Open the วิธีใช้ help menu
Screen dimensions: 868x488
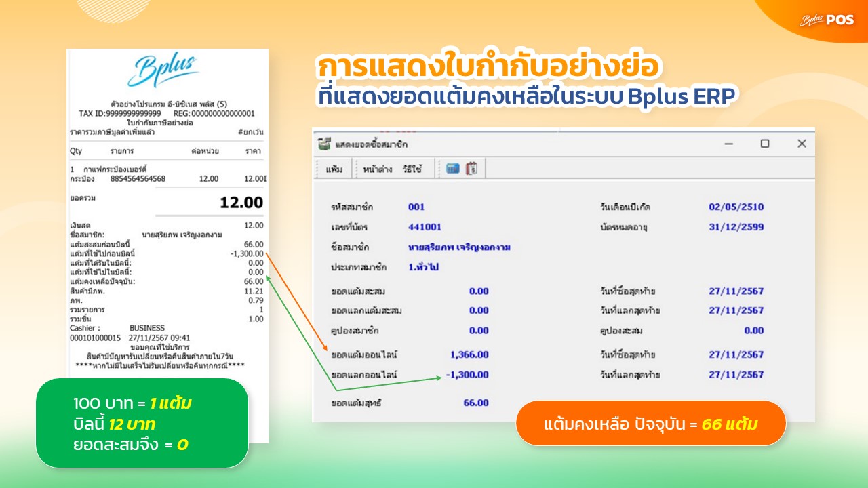[412, 169]
